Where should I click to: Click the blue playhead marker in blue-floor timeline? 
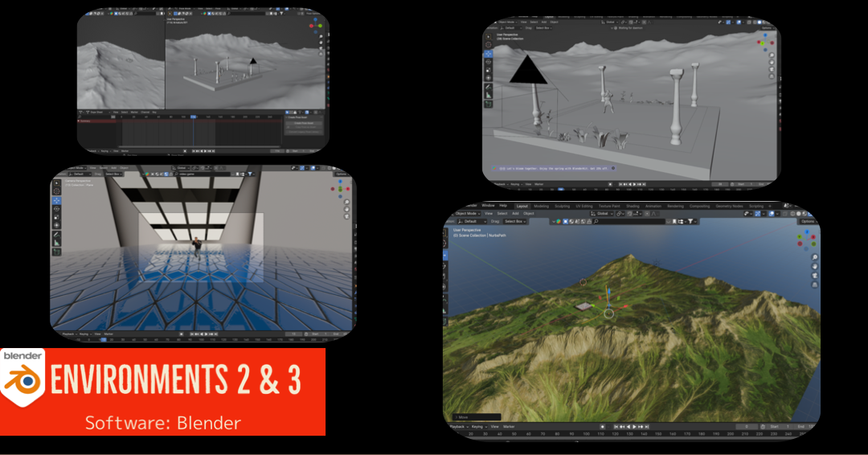[103, 339]
